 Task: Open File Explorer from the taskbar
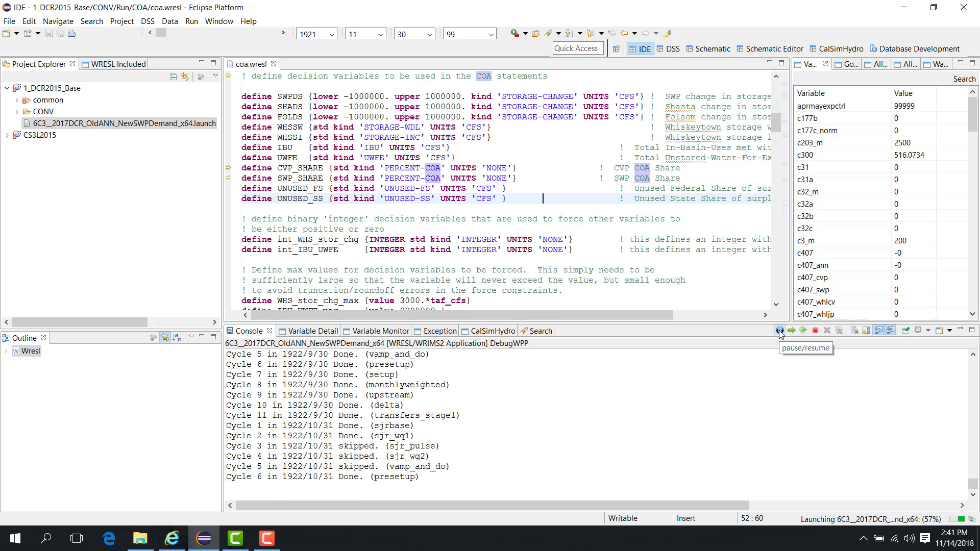coord(140,538)
